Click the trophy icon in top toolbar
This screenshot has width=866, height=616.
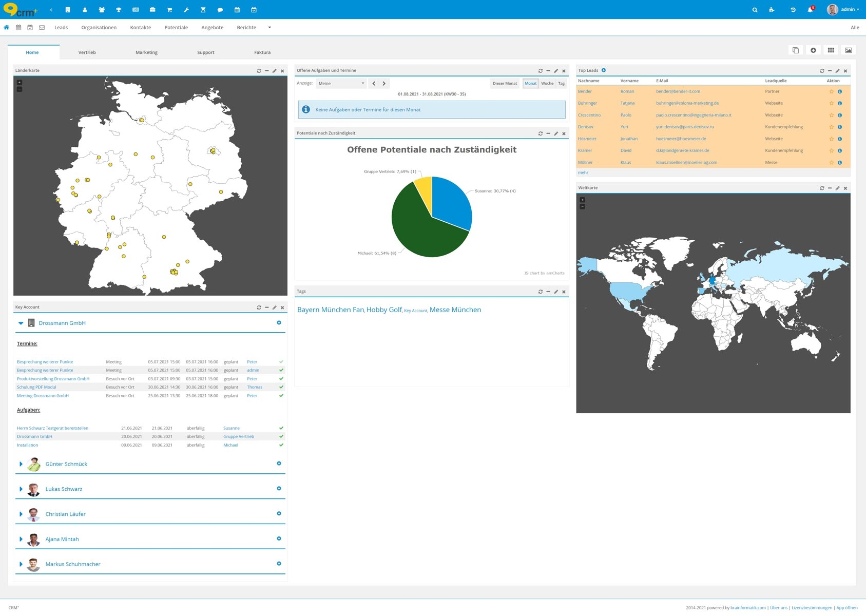point(119,10)
